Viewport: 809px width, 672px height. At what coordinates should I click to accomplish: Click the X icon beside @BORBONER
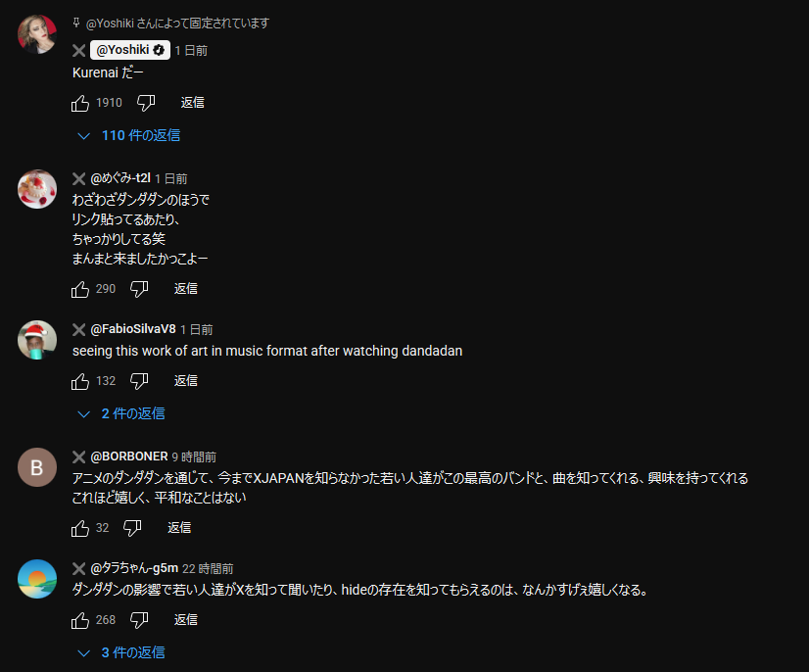79,456
